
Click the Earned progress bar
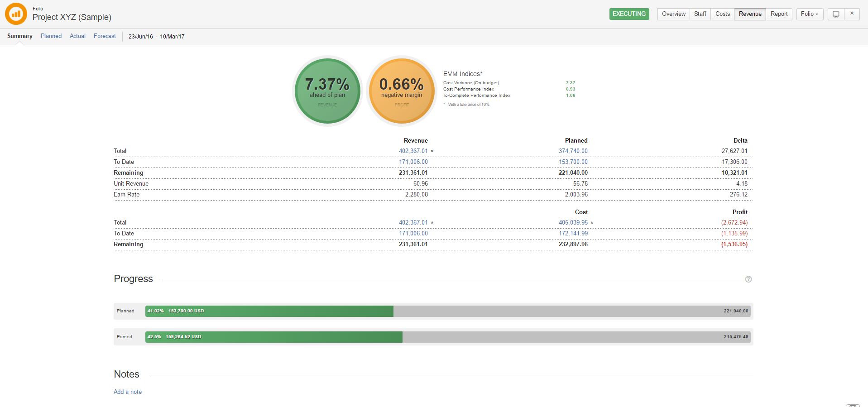(447, 337)
